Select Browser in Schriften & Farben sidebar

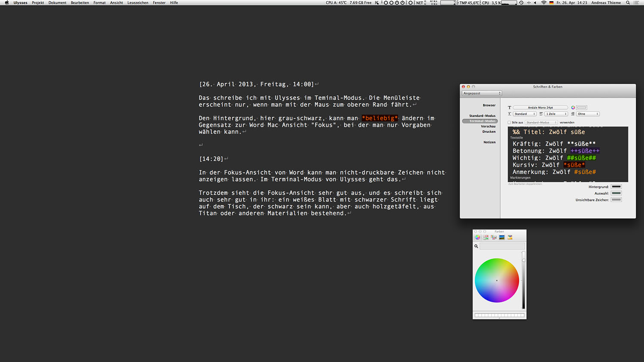489,105
